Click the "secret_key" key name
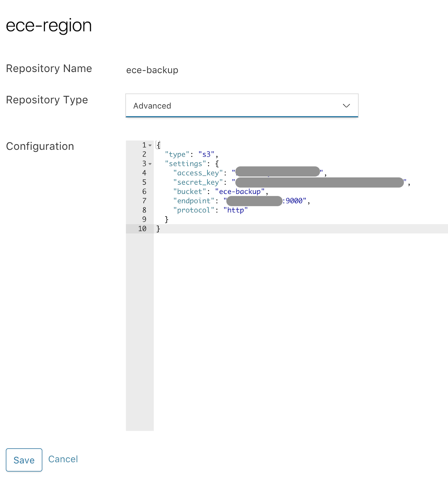 coord(198,182)
